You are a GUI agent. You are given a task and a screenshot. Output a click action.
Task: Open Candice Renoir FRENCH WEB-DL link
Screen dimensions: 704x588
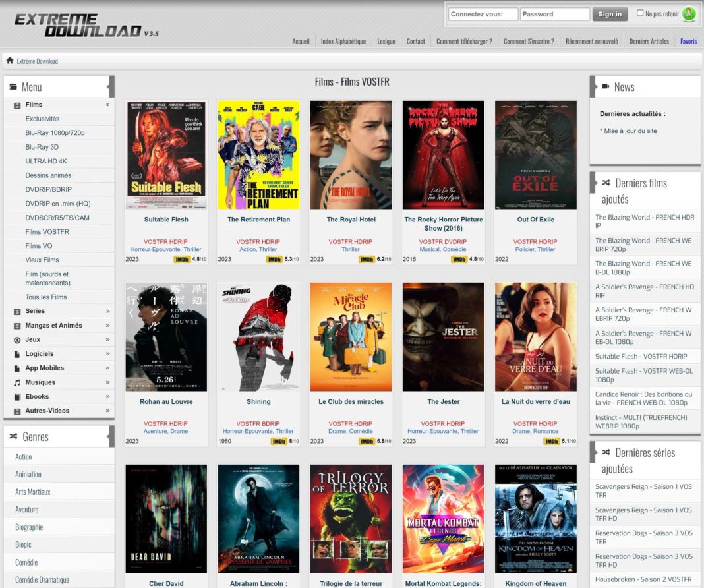click(x=644, y=399)
